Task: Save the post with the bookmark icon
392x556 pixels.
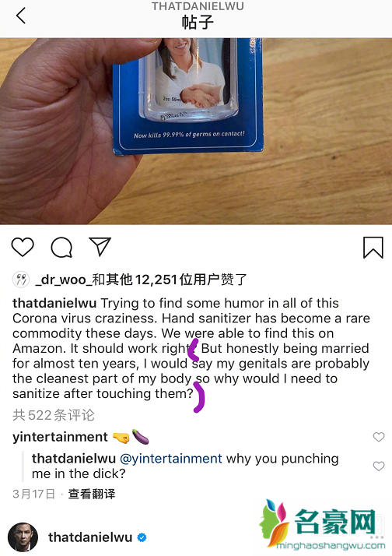Action: 373,247
